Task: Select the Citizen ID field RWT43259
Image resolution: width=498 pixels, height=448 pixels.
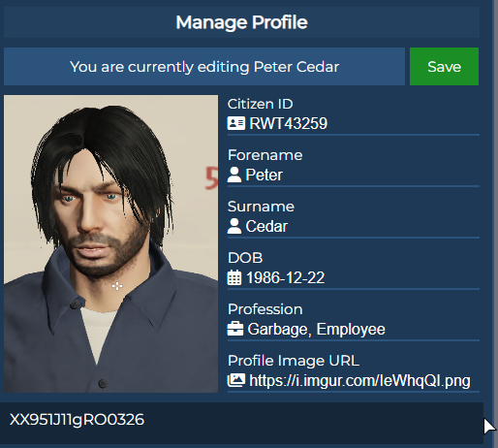Action: click(x=354, y=124)
